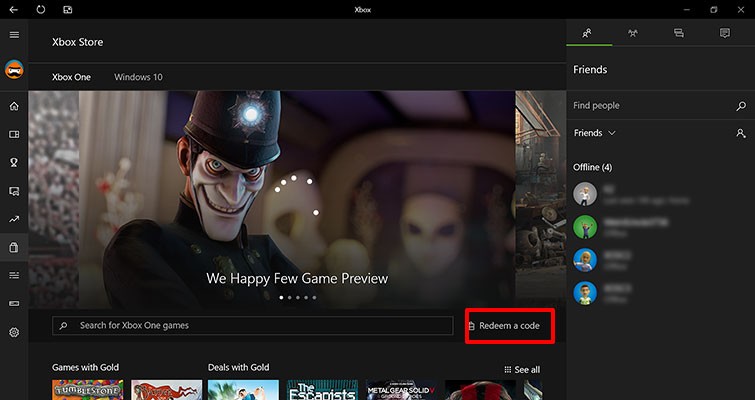The height and width of the screenshot is (400, 755).
Task: Open Trending icon in sidebar
Action: (14, 219)
